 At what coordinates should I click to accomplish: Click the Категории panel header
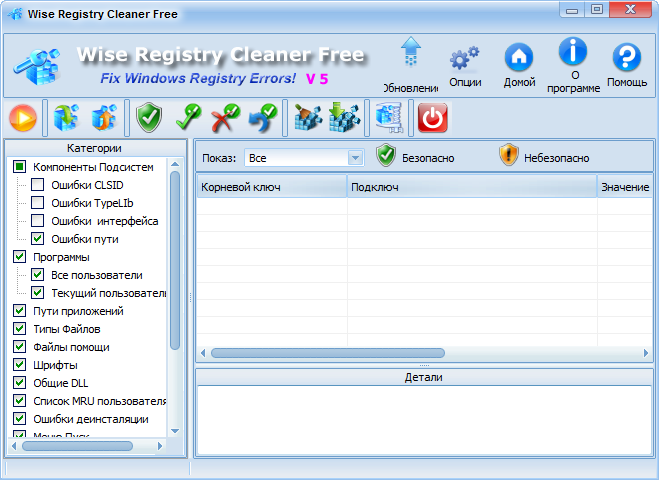tap(94, 148)
